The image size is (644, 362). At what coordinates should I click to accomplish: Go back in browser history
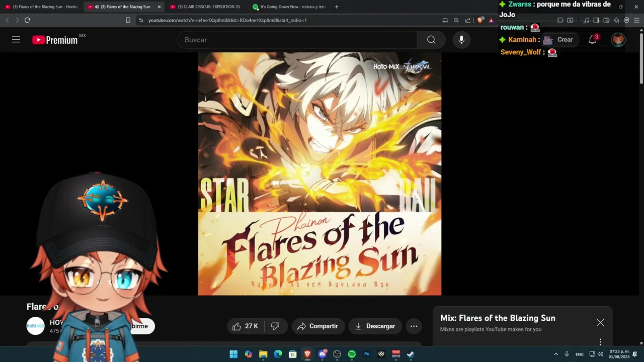7,20
